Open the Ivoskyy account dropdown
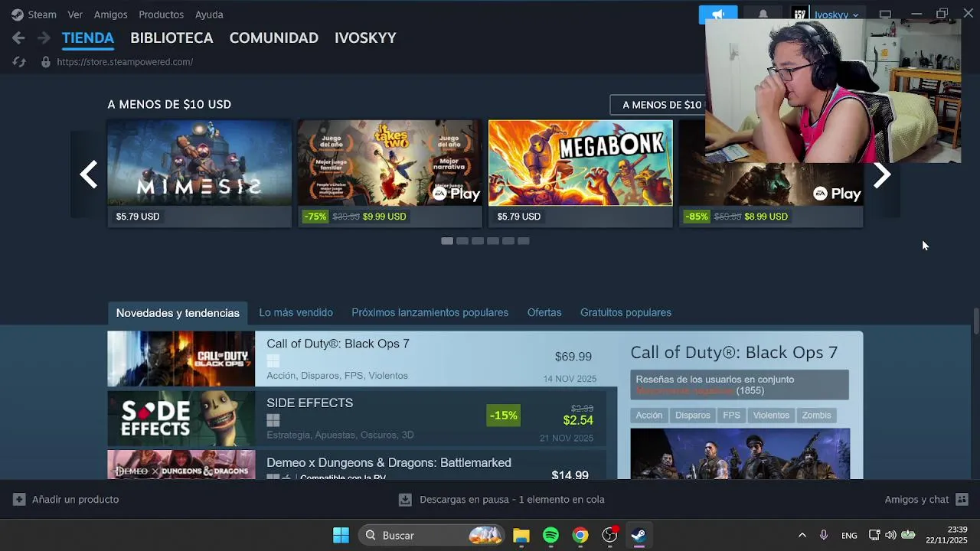Viewport: 980px width, 551px height. click(836, 15)
